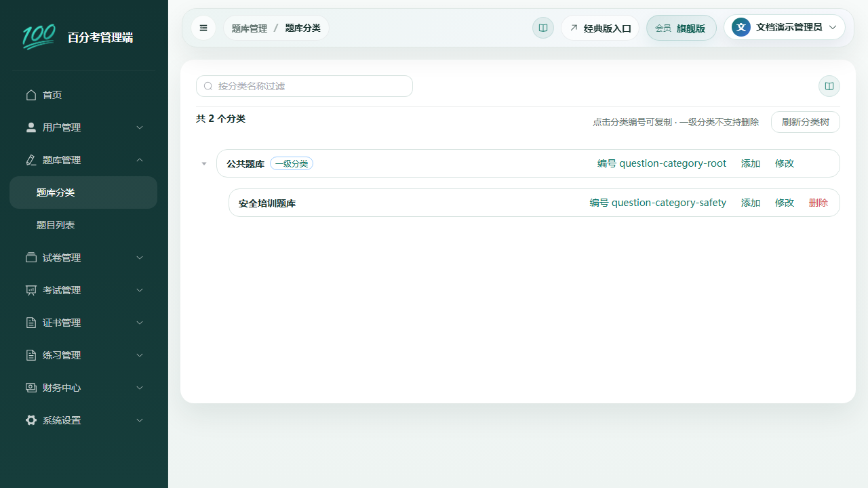Collapse the 题库管理 chevron
Viewport: 868px width, 488px height.
click(x=140, y=160)
